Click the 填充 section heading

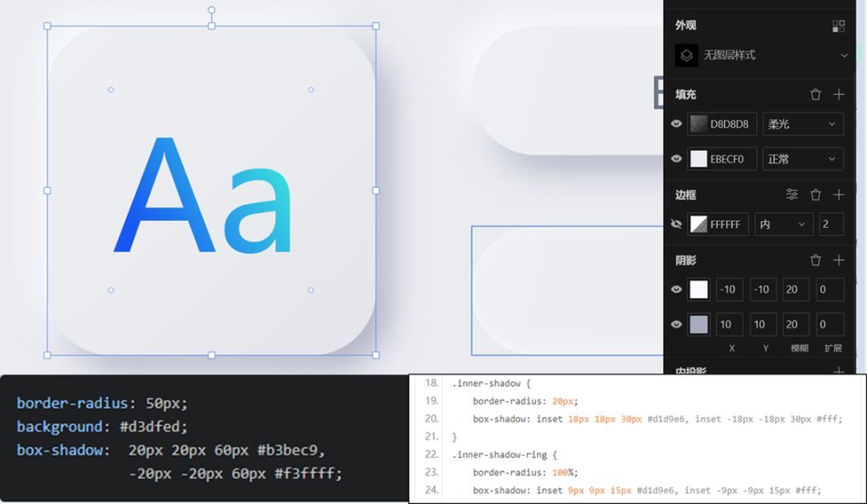click(686, 95)
